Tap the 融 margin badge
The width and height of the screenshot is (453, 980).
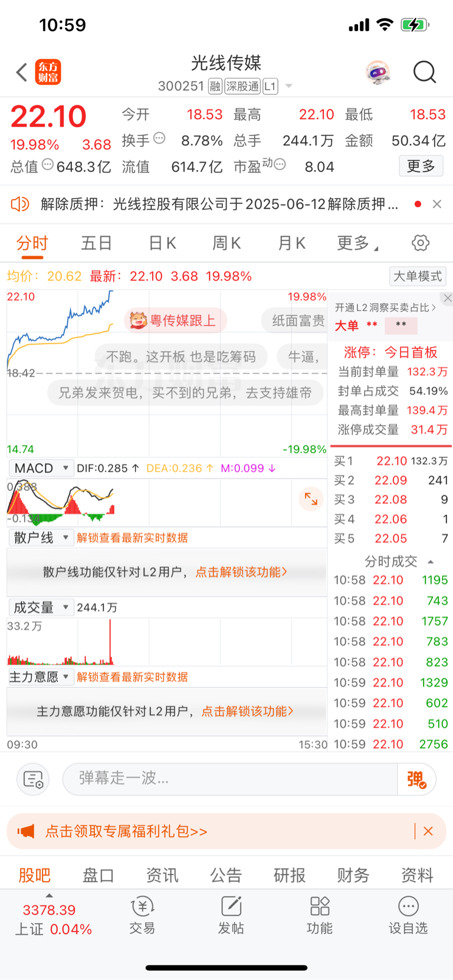tap(215, 87)
